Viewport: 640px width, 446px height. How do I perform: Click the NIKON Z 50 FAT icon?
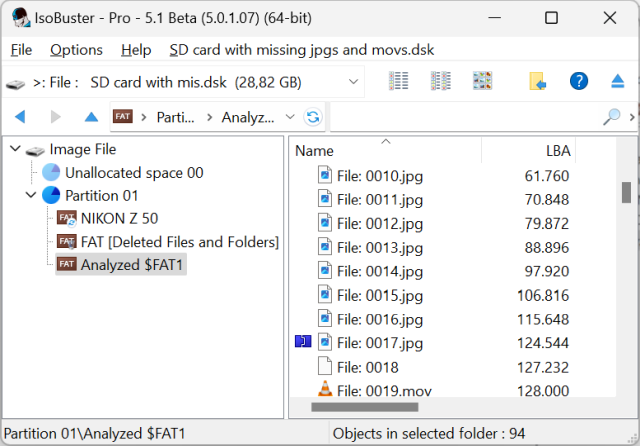(x=66, y=218)
